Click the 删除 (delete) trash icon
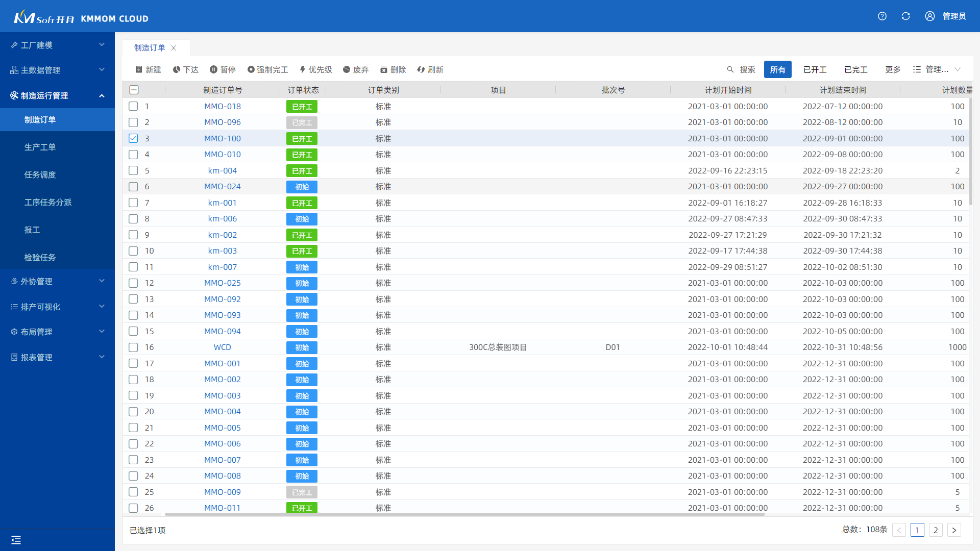 point(384,69)
